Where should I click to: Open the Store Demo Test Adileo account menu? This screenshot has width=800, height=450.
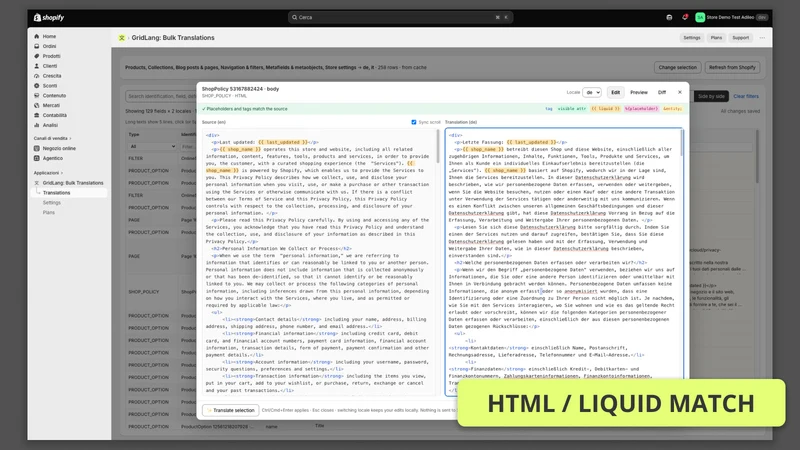pyautogui.click(x=731, y=17)
